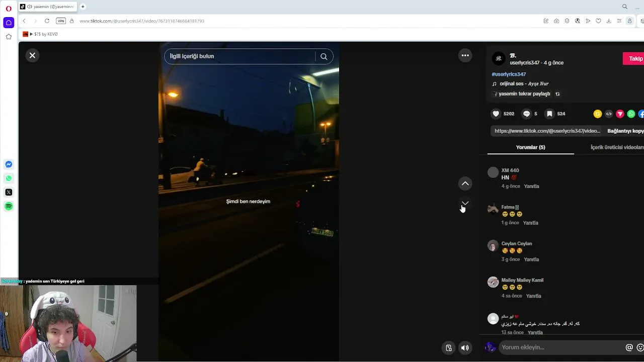Open a new browser tab with plus
644x362 pixels.
coord(83,7)
